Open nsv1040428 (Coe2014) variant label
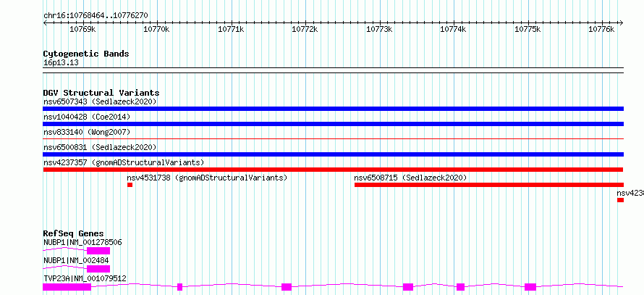Image resolution: width=644 pixels, height=295 pixels. coord(87,117)
